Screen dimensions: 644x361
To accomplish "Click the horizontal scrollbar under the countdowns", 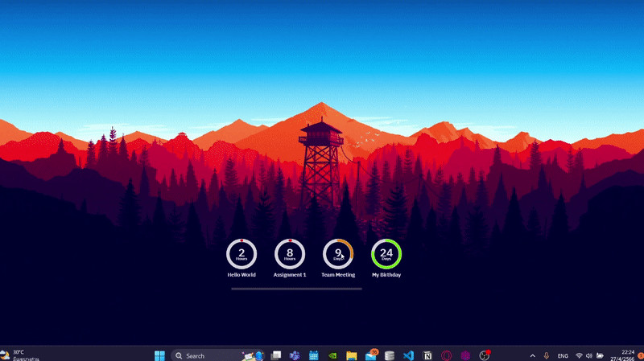I will pyautogui.click(x=296, y=289).
